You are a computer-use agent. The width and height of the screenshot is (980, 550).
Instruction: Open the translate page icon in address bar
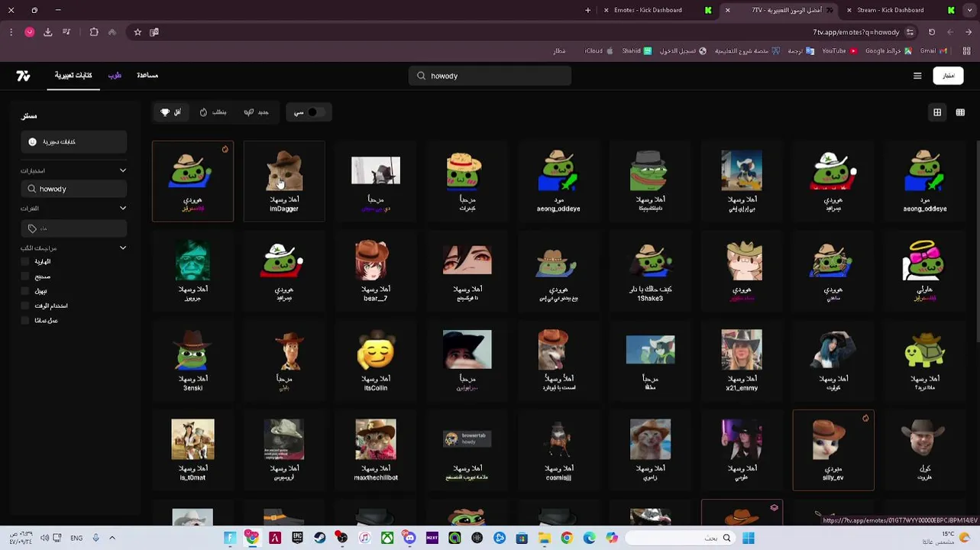tap(154, 32)
